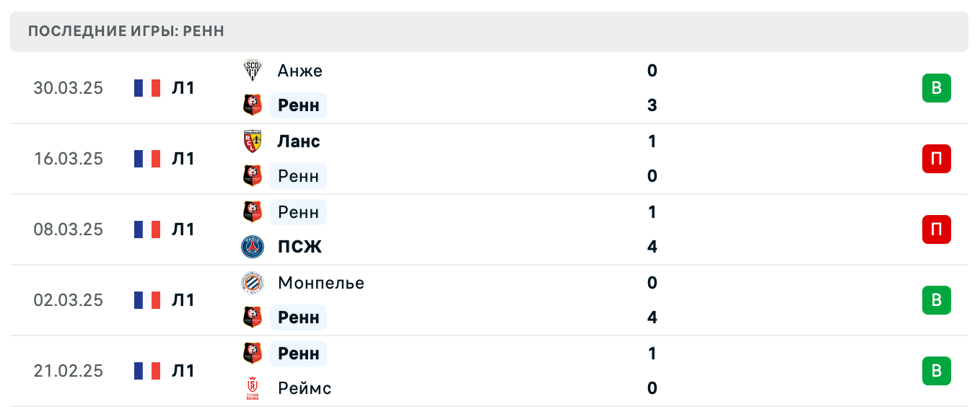The image size is (980, 420).
Task: Select the red П badge for the Ланс defeat
Action: 937,159
